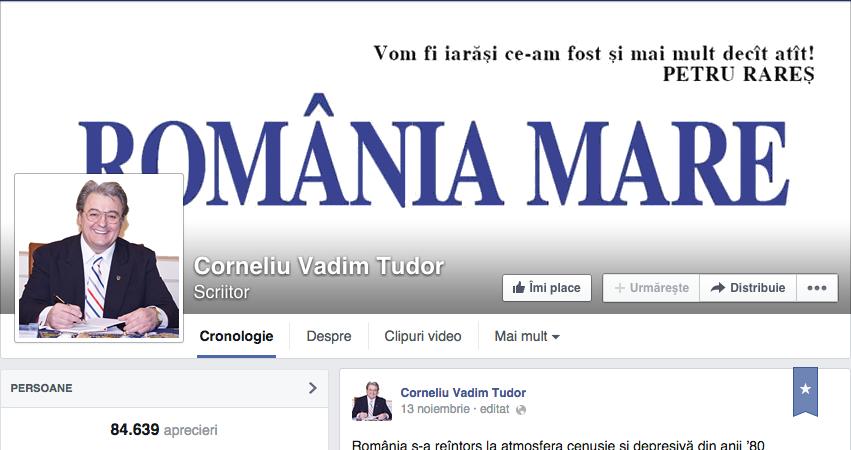Click the share arrow icon on Distribuie
The image size is (851, 450).
(717, 288)
